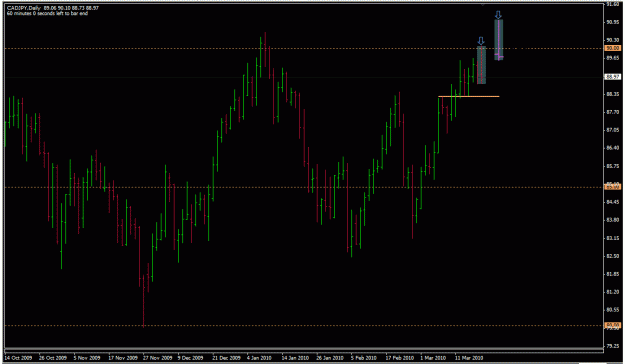Click the 27 Nov 2009 date label
Screen dimensions: 625x364
[x=157, y=358]
